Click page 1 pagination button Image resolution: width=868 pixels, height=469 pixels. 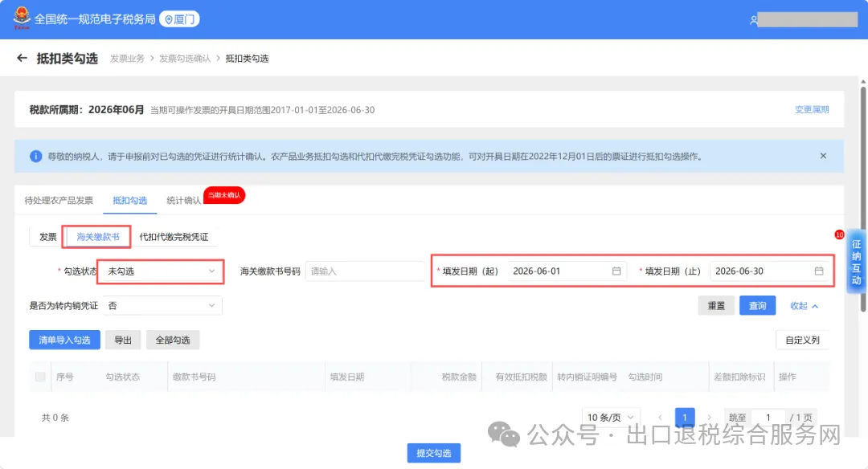coord(685,418)
